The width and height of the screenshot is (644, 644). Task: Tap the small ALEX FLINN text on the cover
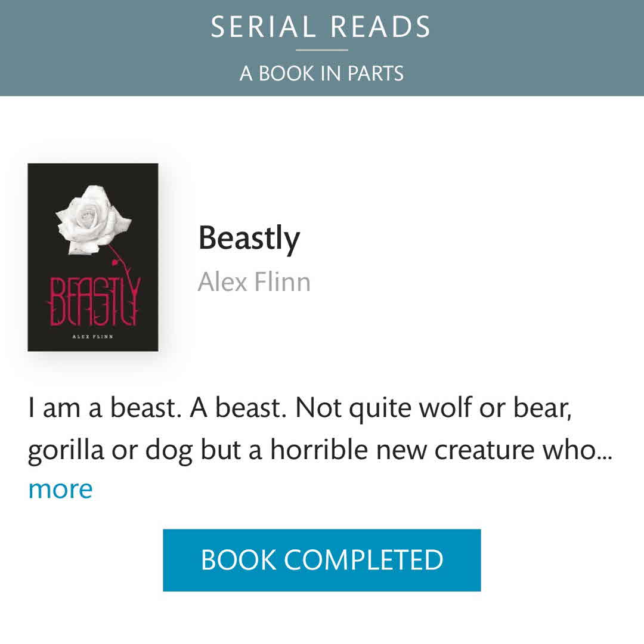tap(92, 338)
